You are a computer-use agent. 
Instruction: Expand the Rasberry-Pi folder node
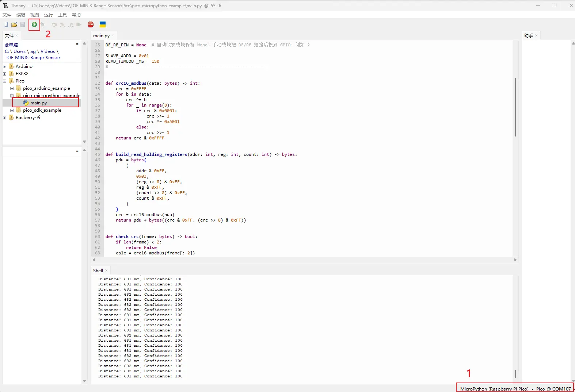pyautogui.click(x=5, y=118)
